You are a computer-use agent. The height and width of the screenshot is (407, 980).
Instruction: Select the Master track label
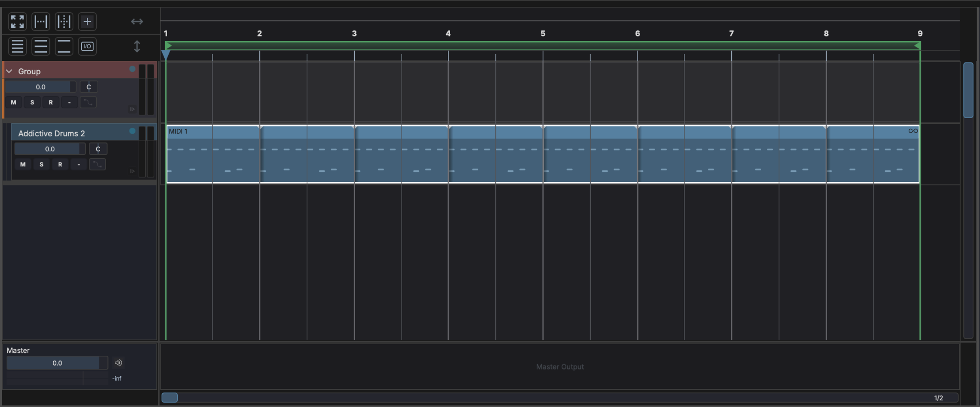point(18,350)
